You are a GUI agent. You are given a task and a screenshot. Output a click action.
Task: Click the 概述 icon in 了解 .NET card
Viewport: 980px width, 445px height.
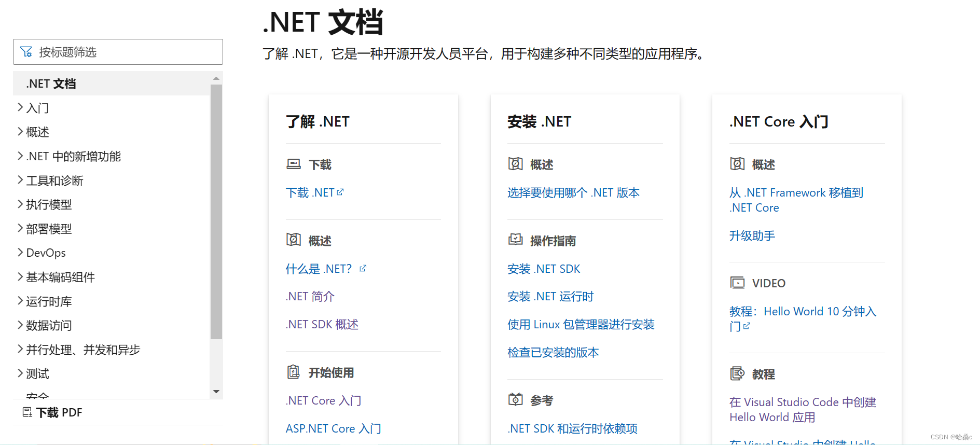coord(294,240)
